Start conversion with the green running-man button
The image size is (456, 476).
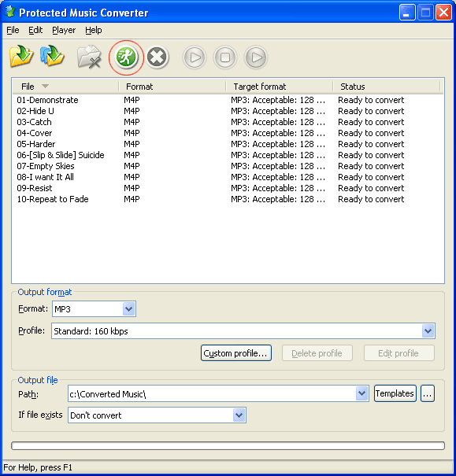126,57
